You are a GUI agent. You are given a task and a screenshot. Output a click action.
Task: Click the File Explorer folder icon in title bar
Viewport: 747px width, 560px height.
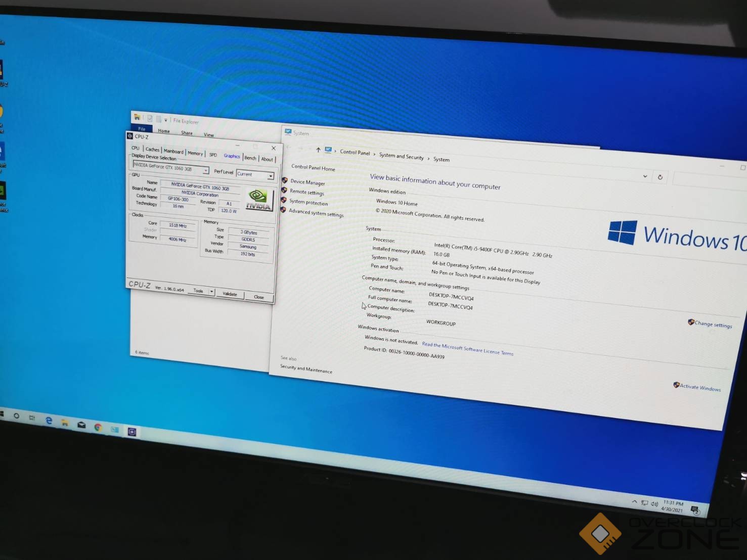[x=137, y=117]
